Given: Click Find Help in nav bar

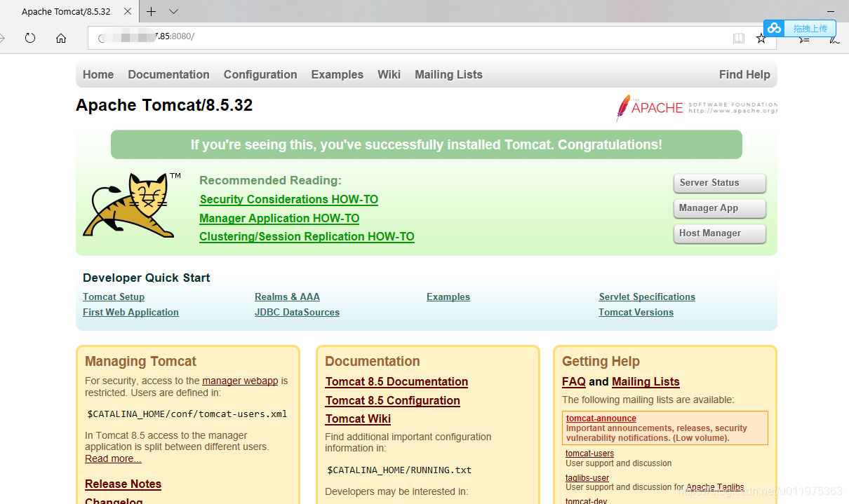Looking at the screenshot, I should click(x=744, y=74).
